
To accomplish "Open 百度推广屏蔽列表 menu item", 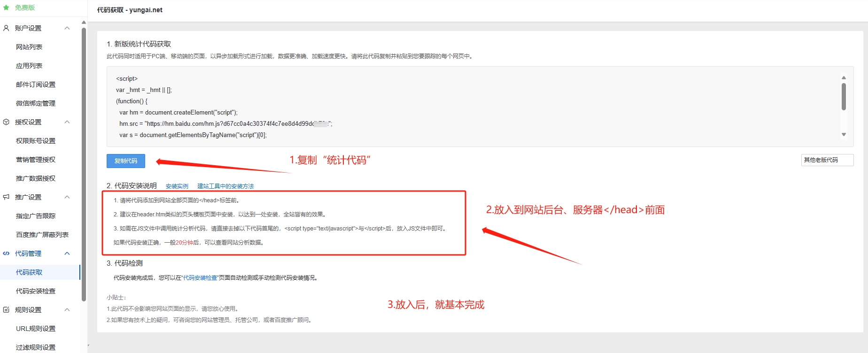I will [x=42, y=235].
